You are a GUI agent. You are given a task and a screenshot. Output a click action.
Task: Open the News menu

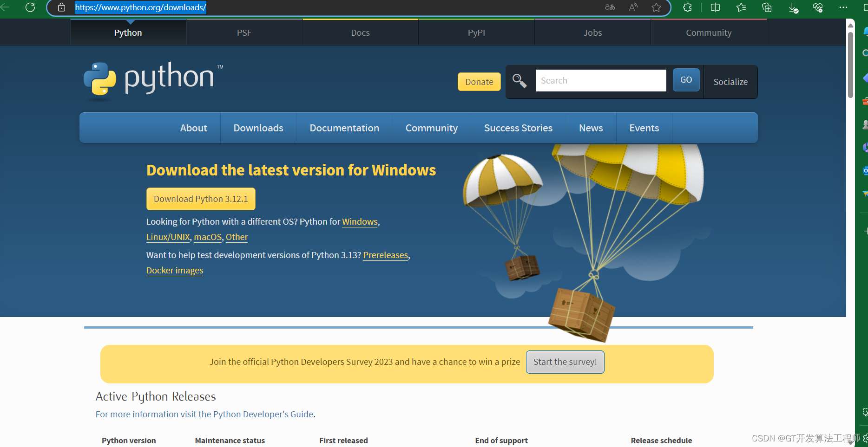pos(591,128)
